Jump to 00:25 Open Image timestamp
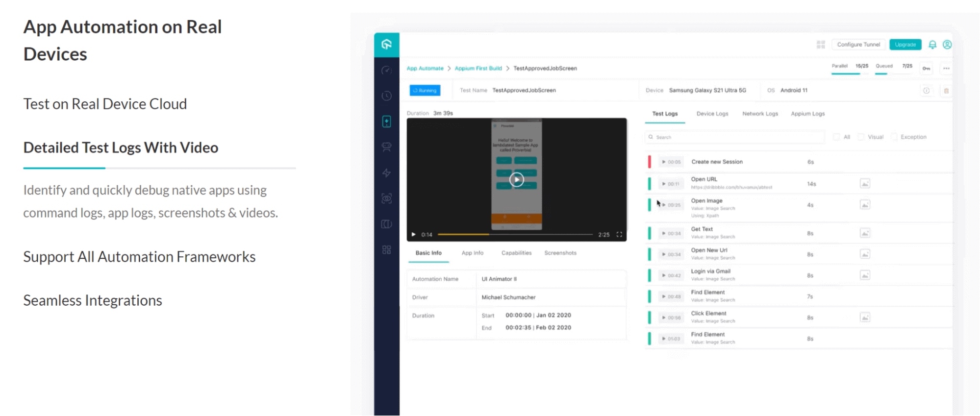The height and width of the screenshot is (416, 980). [671, 205]
